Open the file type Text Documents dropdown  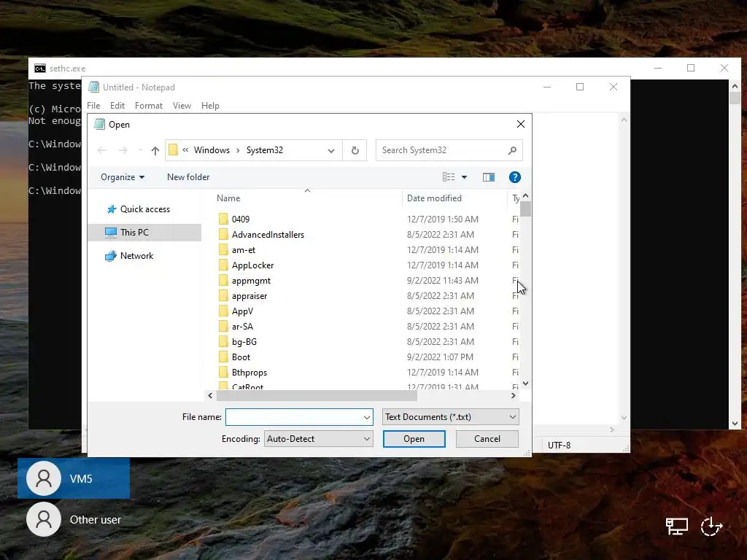451,417
